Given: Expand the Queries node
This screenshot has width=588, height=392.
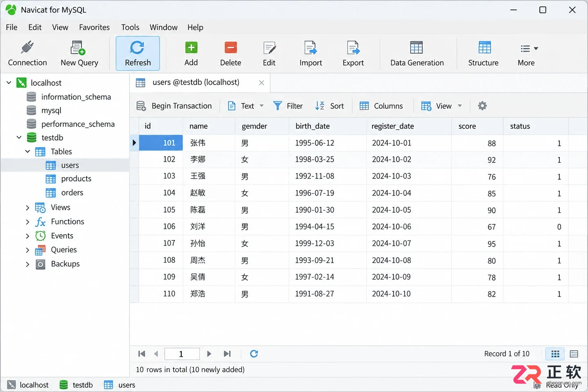Looking at the screenshot, I should (27, 250).
